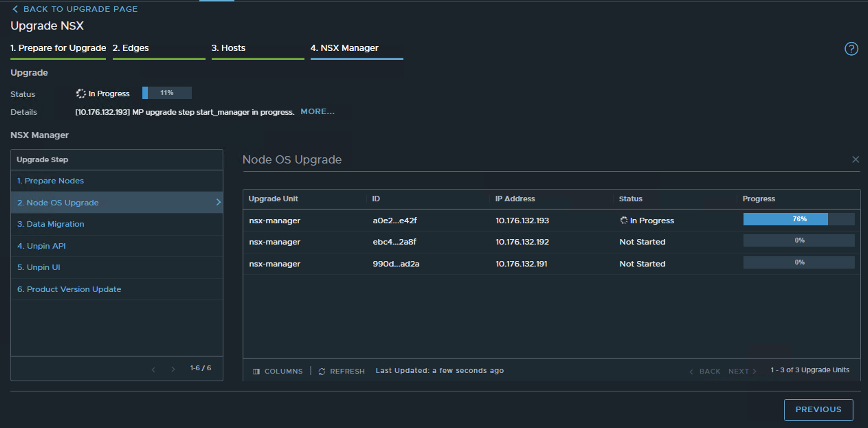Image resolution: width=868 pixels, height=428 pixels.
Task: Click next page arrow in Upgrade Step list
Action: pos(173,370)
